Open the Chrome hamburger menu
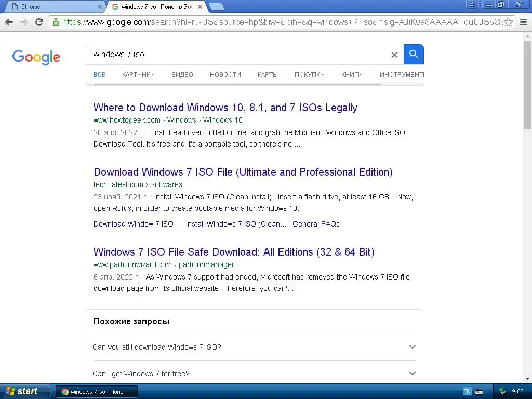532x399 pixels. point(523,22)
